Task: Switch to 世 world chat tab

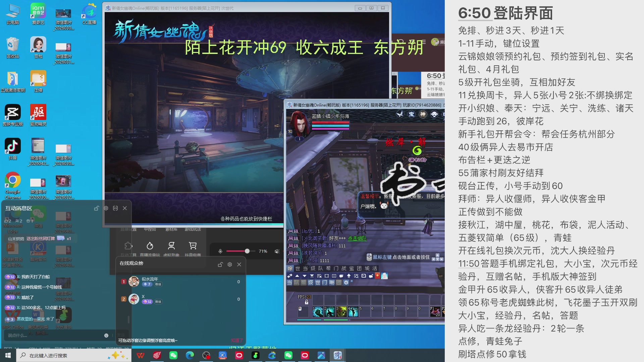Action: pyautogui.click(x=298, y=268)
